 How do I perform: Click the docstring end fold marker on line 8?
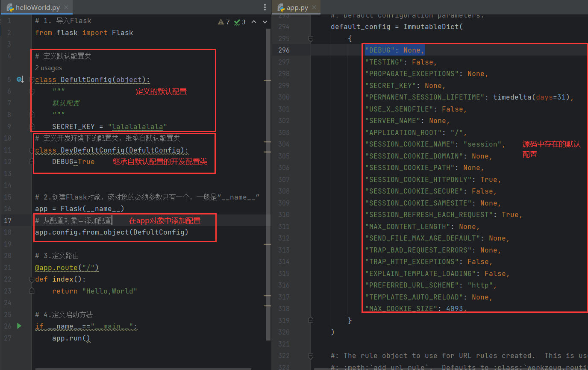(x=32, y=115)
